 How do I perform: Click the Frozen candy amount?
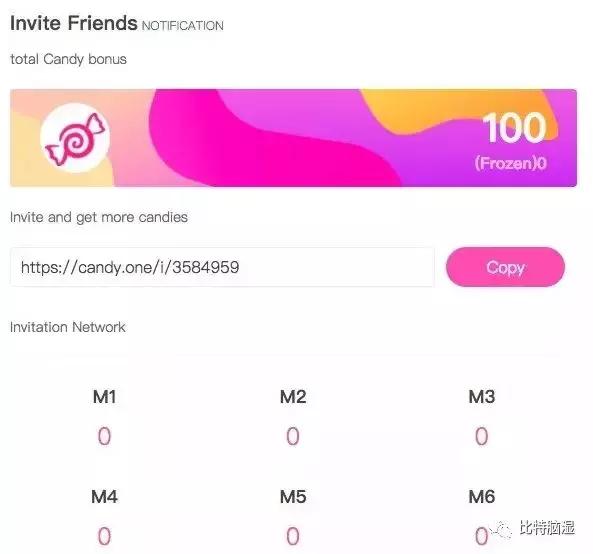tap(511, 163)
